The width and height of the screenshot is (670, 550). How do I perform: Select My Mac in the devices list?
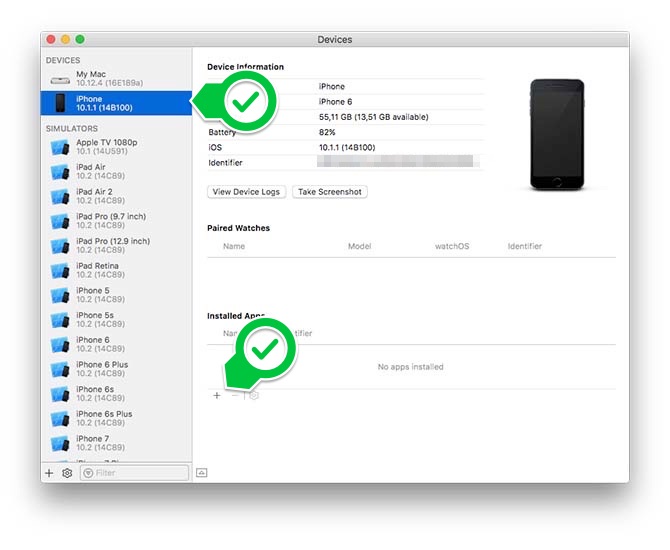coord(116,79)
